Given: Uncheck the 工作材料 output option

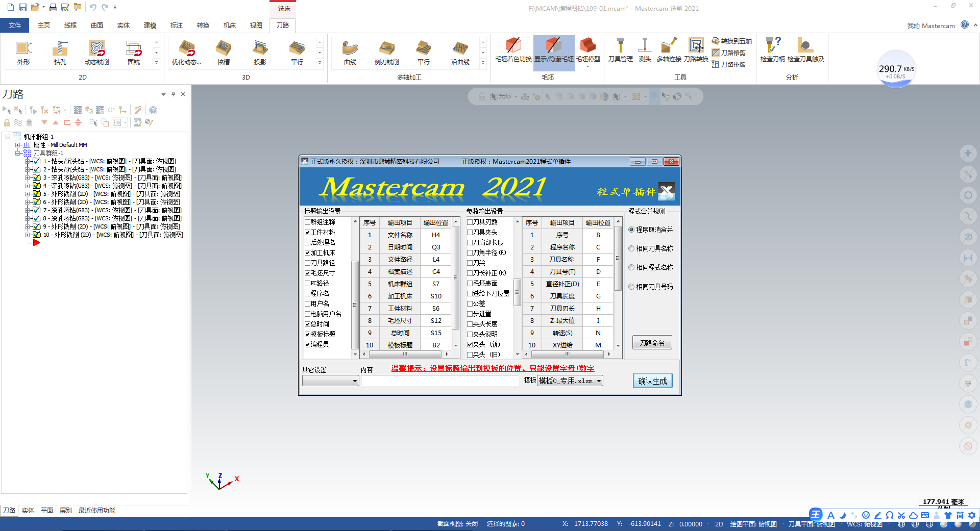Looking at the screenshot, I should (307, 232).
